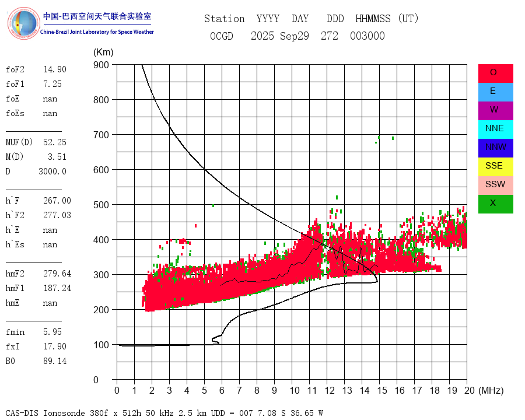Click the 15 label on frequency axis
525x420 pixels.
tap(382, 390)
